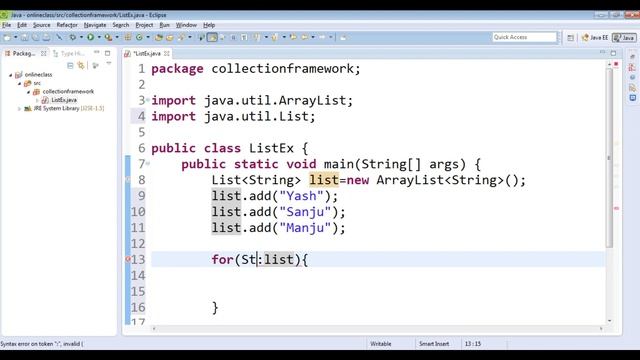Toggle Mark Occurrences highlighted toolbar button
Screen dimensions: 640x360
click(x=212, y=38)
